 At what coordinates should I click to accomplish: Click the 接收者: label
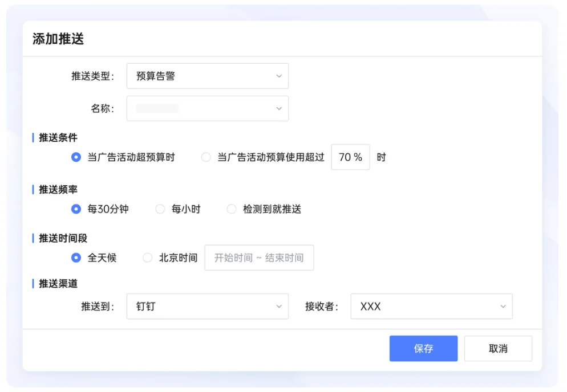pyautogui.click(x=322, y=307)
